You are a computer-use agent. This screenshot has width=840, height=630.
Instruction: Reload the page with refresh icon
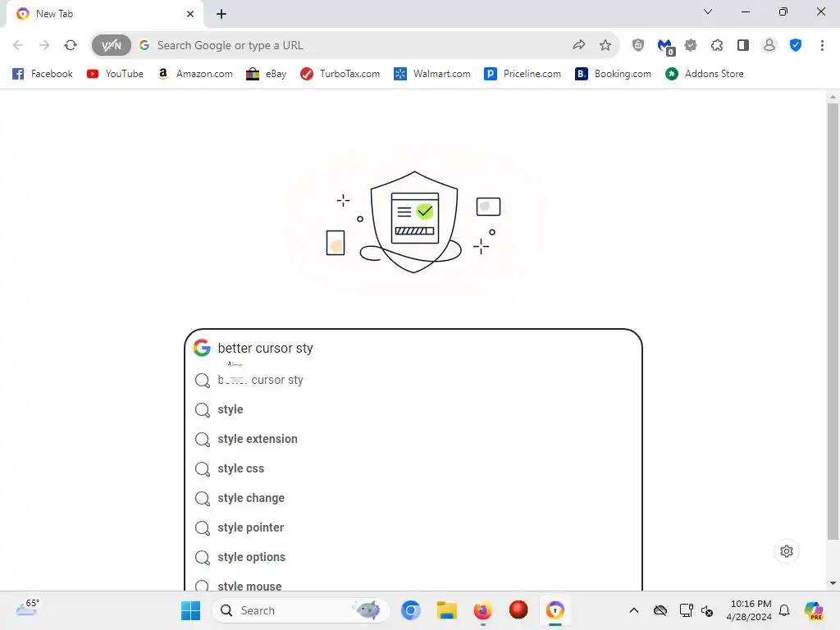pos(71,46)
